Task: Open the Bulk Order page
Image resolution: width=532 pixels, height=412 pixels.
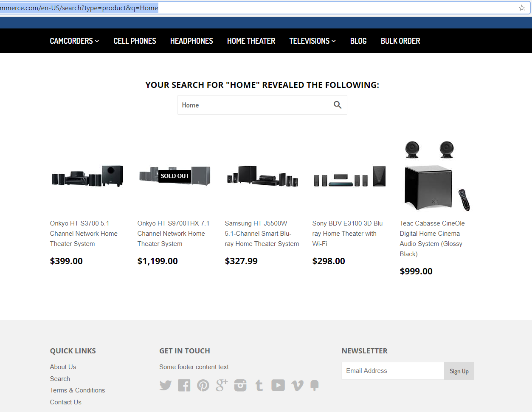Action: tap(400, 41)
